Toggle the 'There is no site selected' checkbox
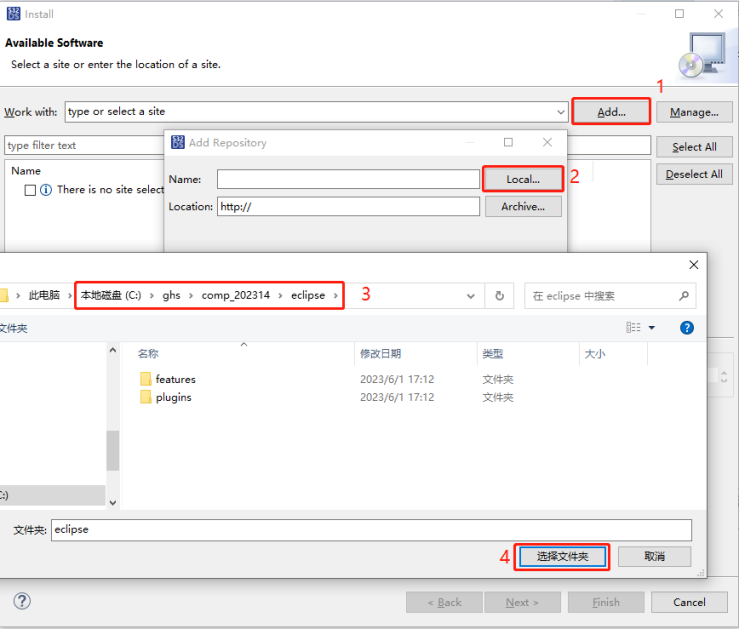 pyautogui.click(x=30, y=190)
